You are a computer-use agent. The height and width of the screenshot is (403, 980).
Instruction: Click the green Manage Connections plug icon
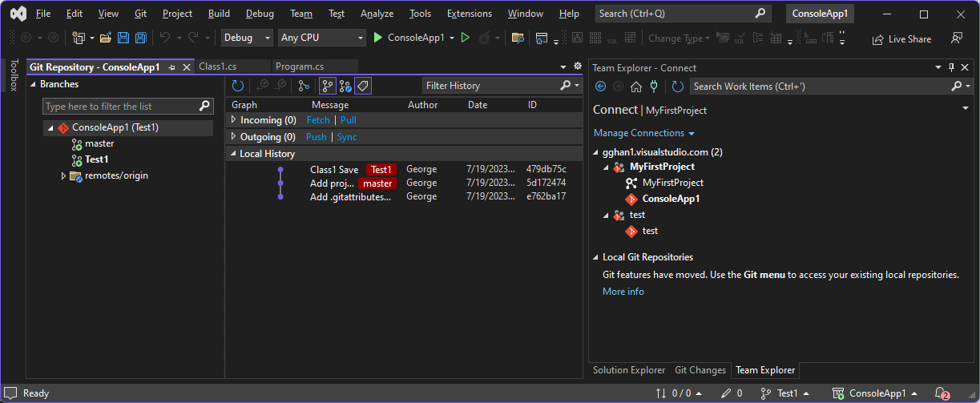[x=654, y=86]
